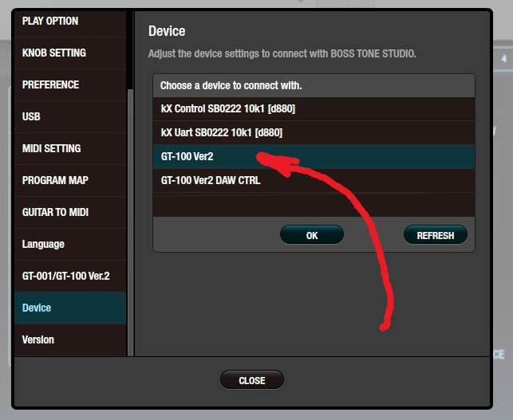
Task: Open the PLAY OPTION settings page
Action: point(70,24)
